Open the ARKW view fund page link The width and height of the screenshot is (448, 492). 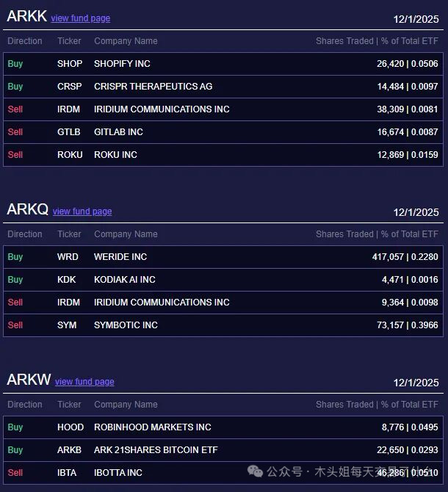tap(84, 382)
